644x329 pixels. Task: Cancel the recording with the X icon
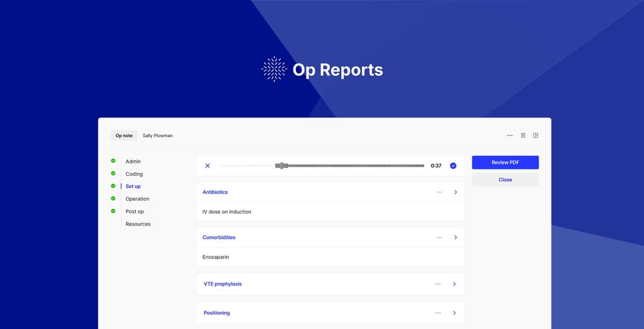pyautogui.click(x=208, y=166)
